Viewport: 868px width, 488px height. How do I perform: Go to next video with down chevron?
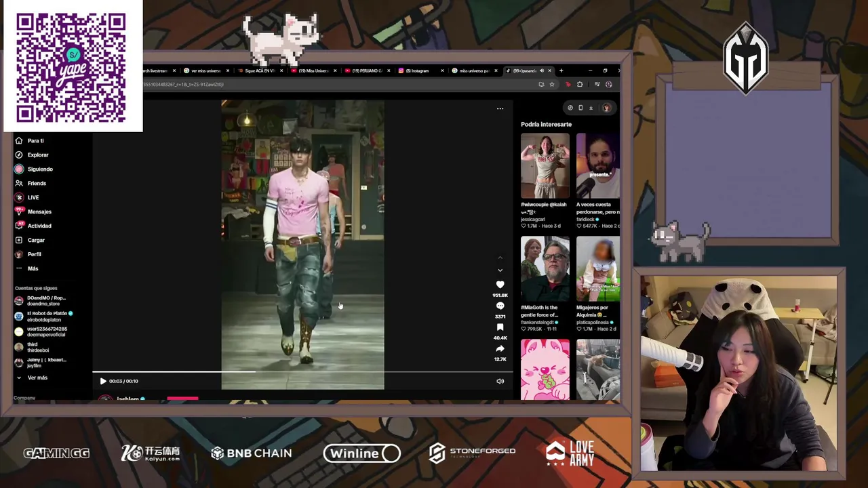pos(500,270)
